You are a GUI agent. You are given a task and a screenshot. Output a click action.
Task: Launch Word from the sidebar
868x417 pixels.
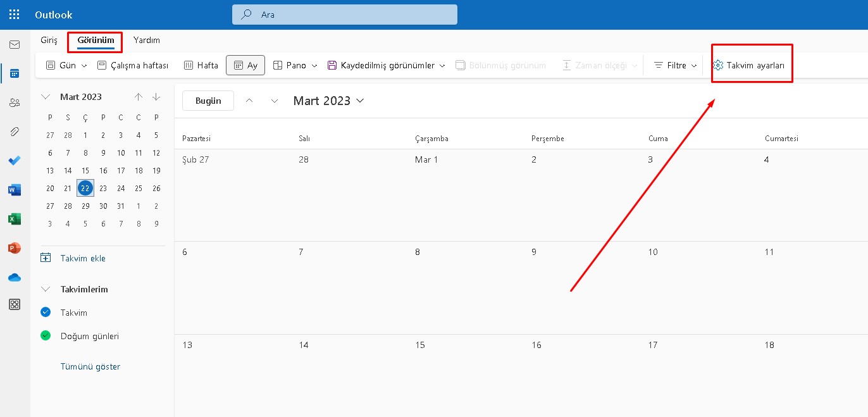tap(14, 190)
